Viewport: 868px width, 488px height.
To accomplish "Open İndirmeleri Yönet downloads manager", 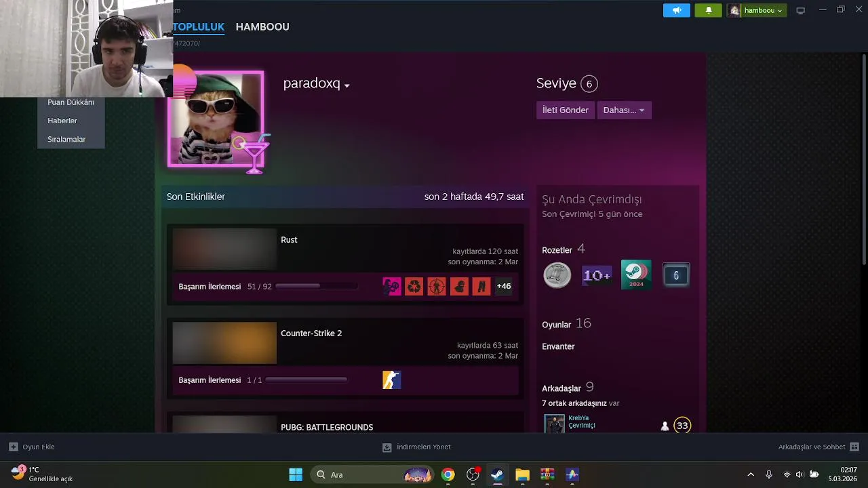I will (x=416, y=447).
